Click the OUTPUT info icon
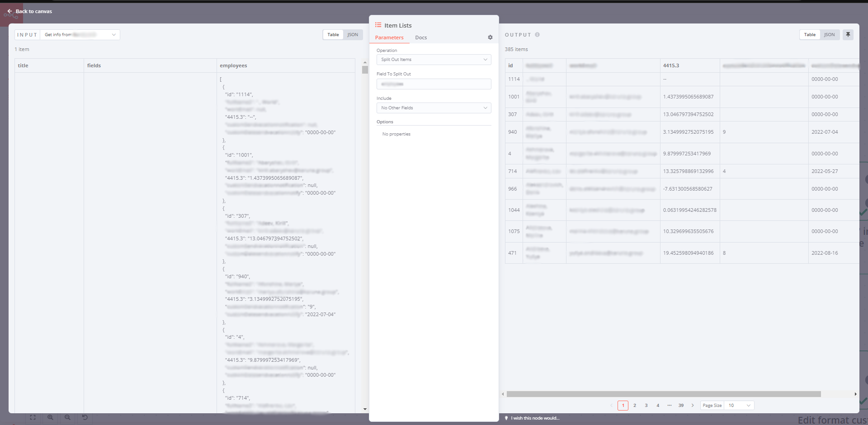This screenshot has width=868, height=425. point(537,35)
